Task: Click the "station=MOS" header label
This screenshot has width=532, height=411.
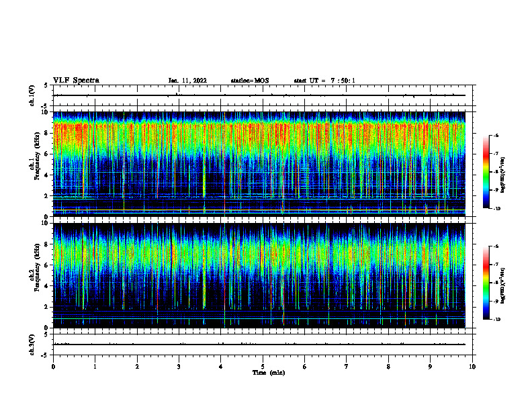Action: (x=250, y=81)
